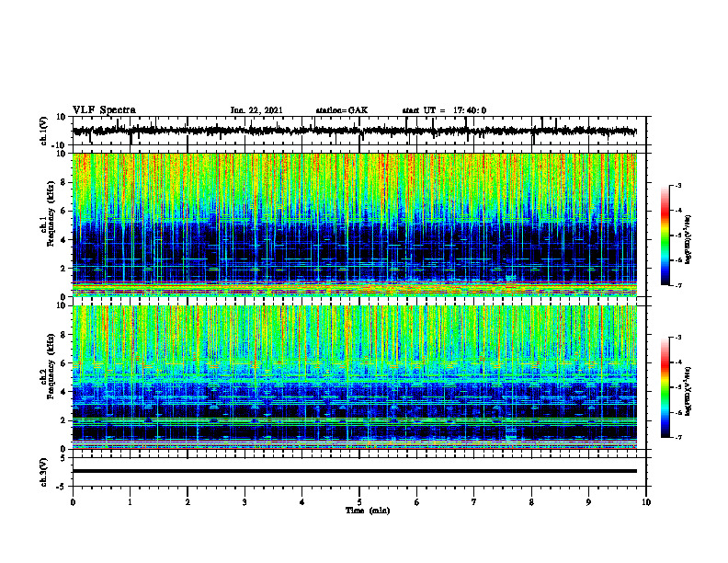728x563 pixels.
Task: Click the "VLF Spectra" title text
Action: [104, 110]
